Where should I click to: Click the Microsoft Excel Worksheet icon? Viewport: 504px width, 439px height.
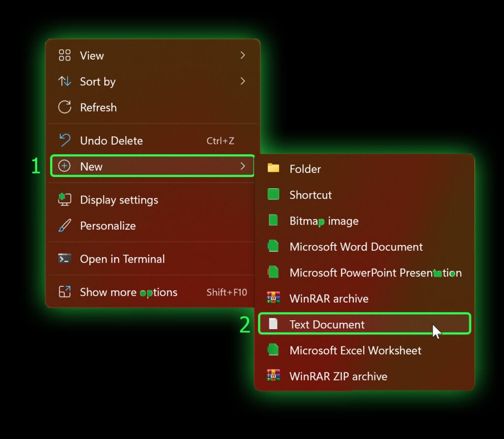click(273, 349)
